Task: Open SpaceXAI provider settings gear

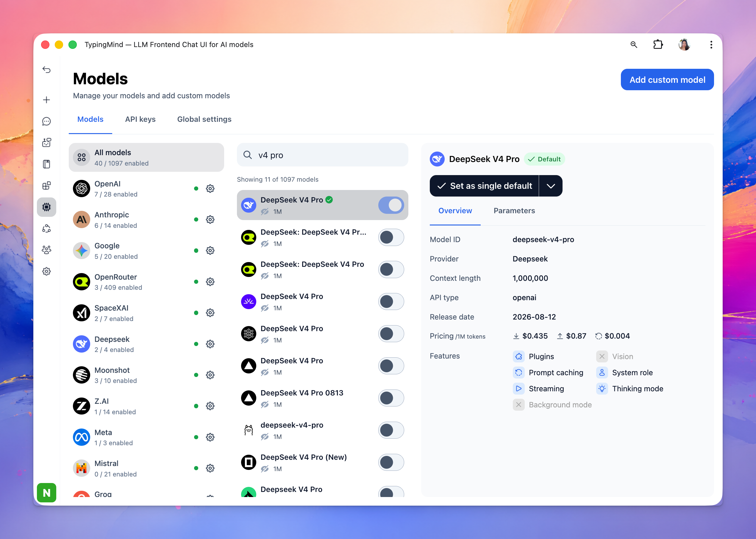Action: pos(210,313)
